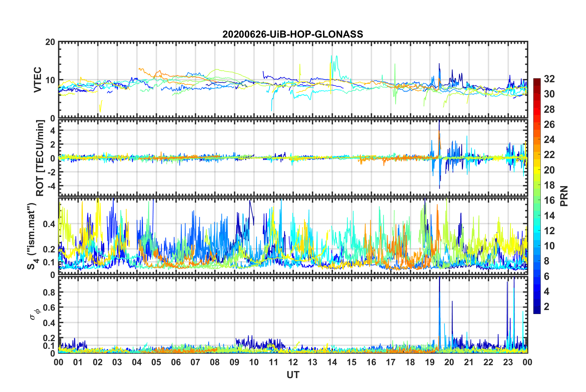Click ROT axis tick value 4
586x392 pixels.
coord(53,131)
